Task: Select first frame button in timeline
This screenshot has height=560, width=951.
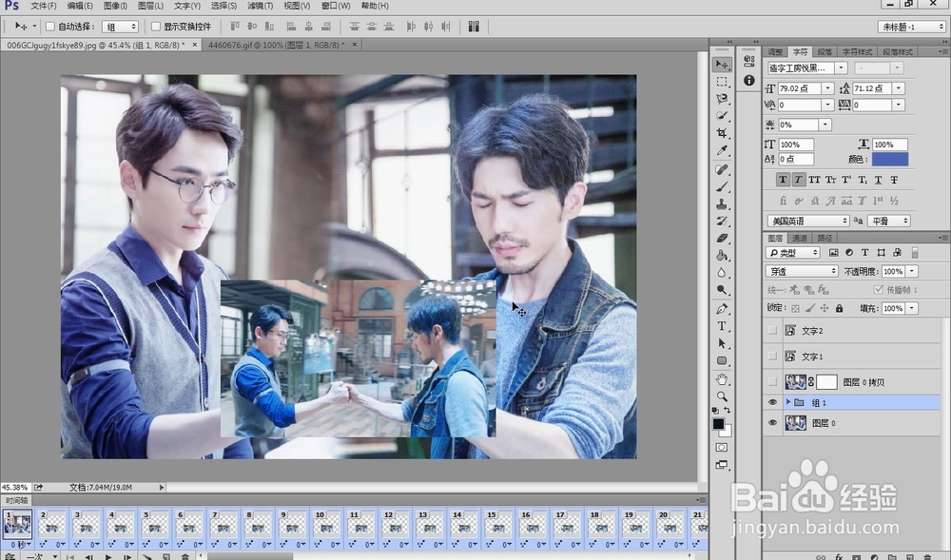Action: click(x=70, y=556)
